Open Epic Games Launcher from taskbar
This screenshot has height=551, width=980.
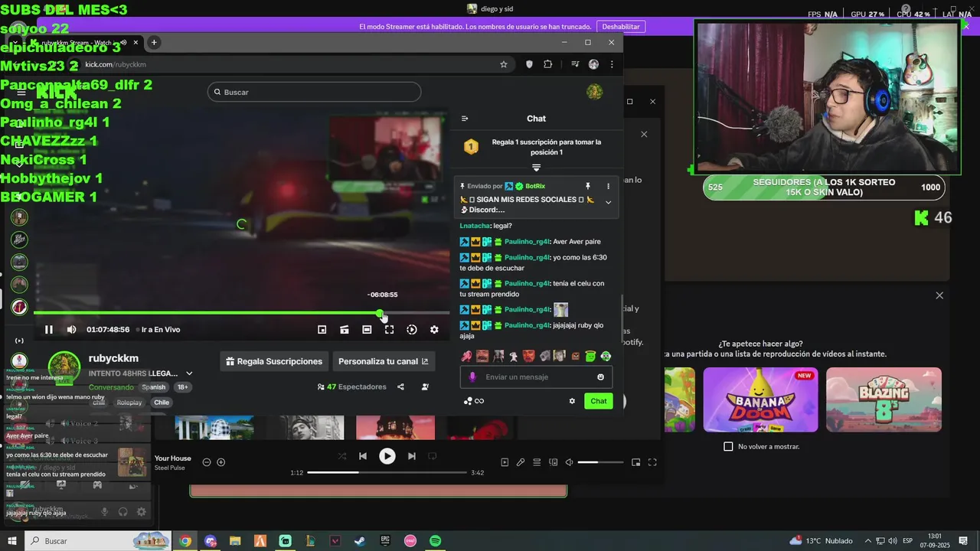click(x=385, y=541)
